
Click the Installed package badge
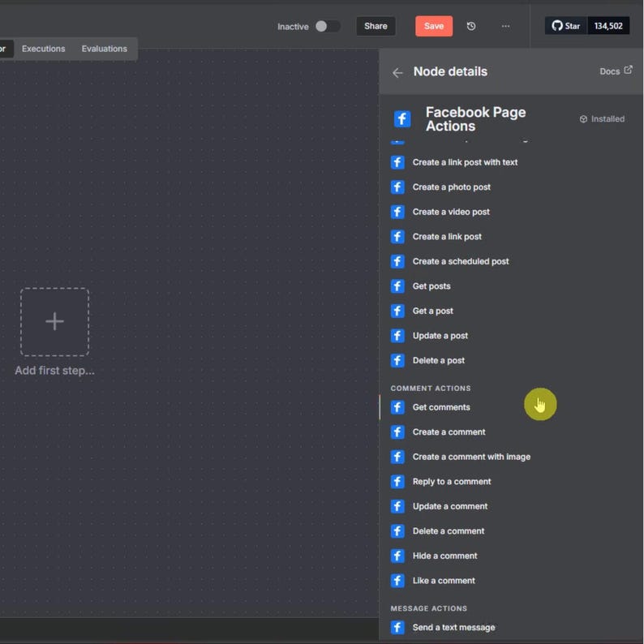pos(602,119)
